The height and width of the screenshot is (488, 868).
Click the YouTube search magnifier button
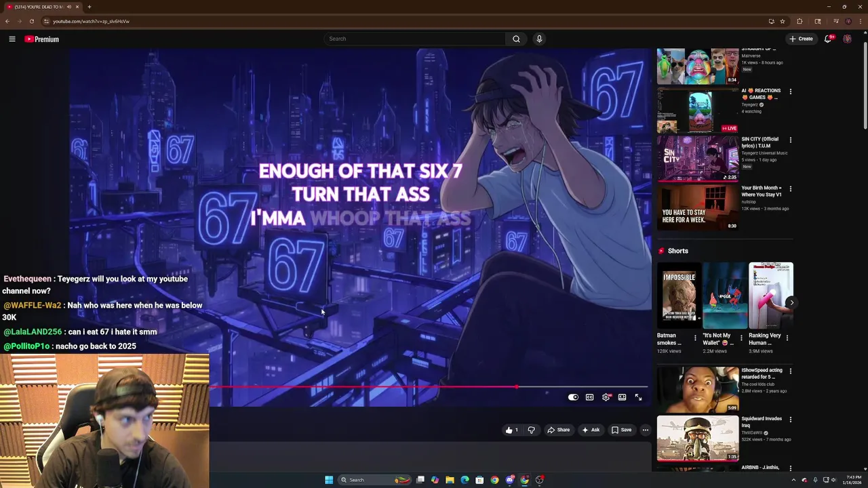coord(516,39)
